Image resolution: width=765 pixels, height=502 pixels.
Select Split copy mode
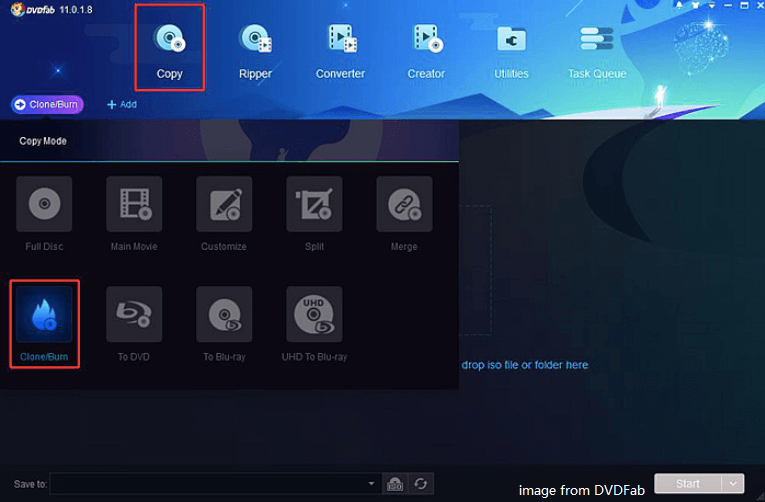(314, 214)
